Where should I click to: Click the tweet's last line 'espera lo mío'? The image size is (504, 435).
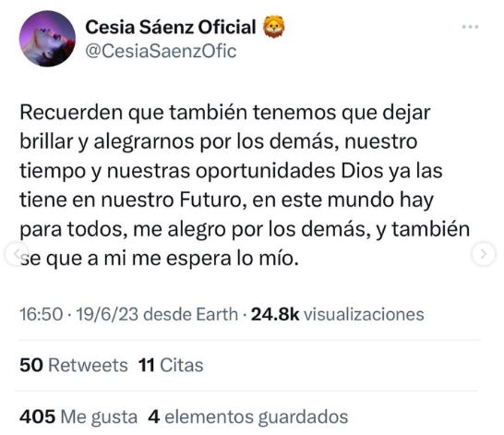point(233,259)
